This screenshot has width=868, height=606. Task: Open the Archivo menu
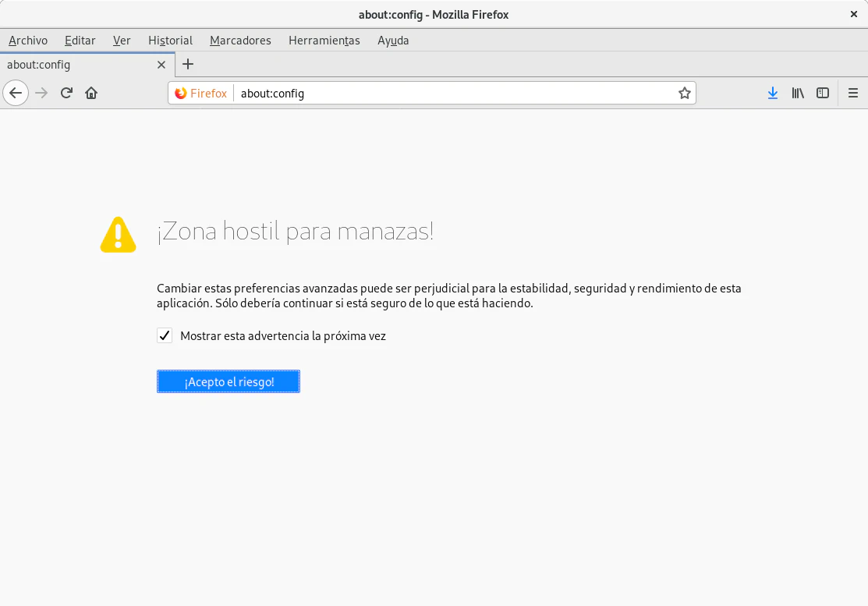pos(28,41)
